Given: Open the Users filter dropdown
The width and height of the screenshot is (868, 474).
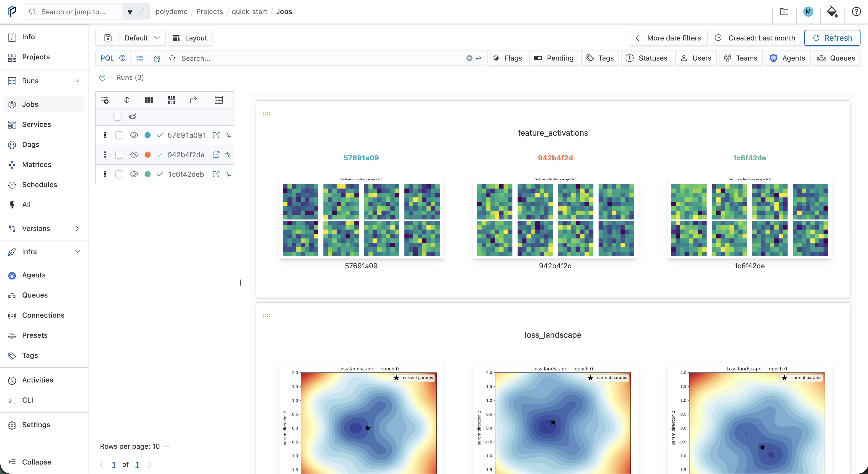Looking at the screenshot, I should pyautogui.click(x=696, y=58).
